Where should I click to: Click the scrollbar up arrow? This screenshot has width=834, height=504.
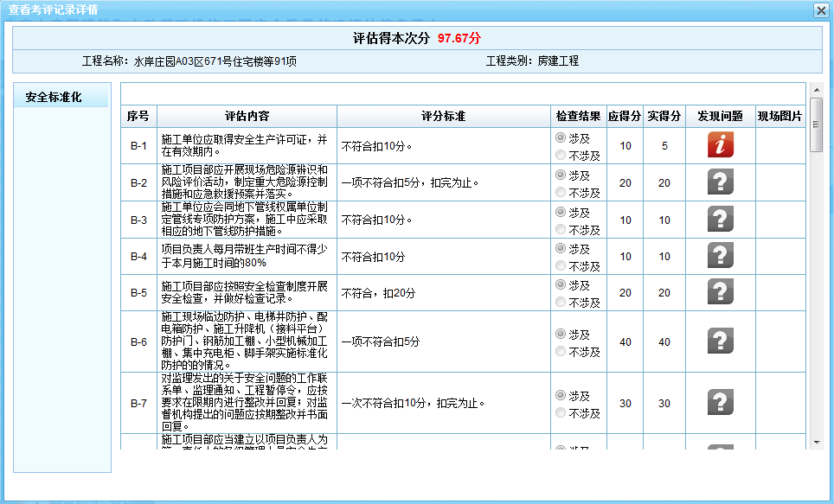point(816,89)
